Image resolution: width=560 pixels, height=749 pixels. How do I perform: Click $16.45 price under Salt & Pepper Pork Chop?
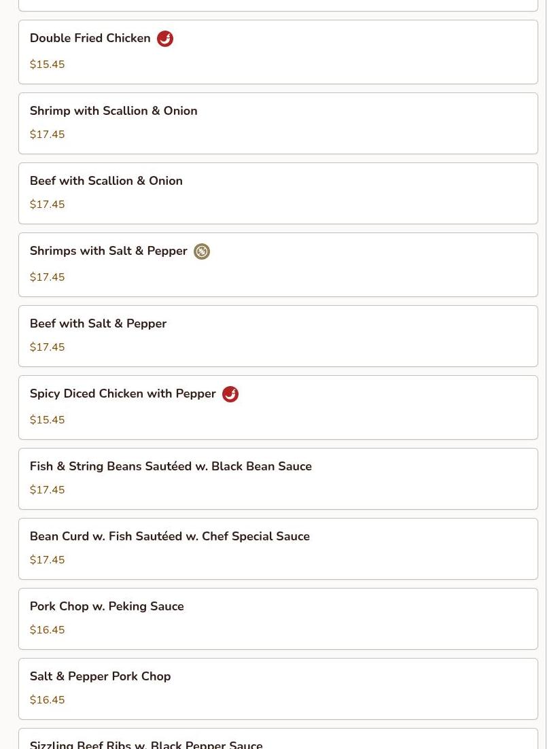pos(47,700)
